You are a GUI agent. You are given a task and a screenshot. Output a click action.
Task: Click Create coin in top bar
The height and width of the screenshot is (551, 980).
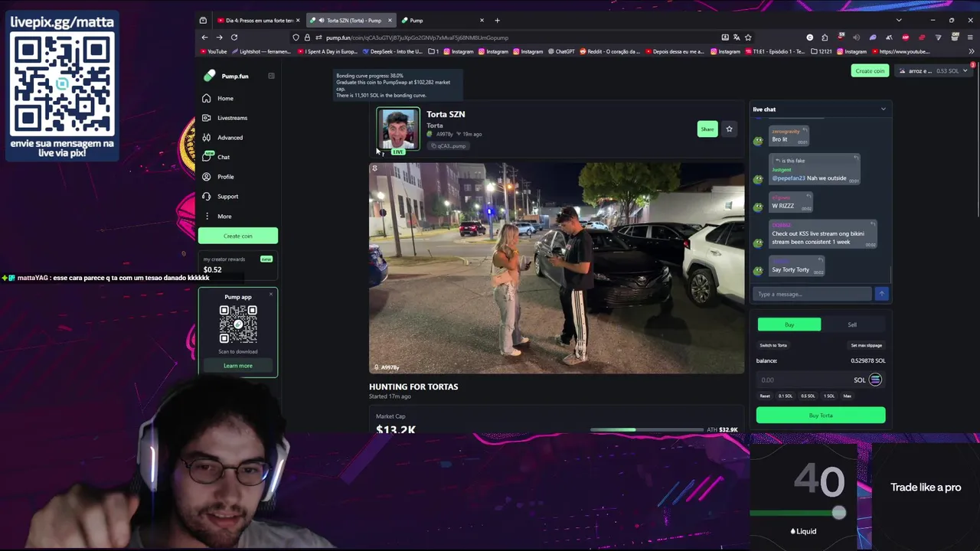[870, 71]
